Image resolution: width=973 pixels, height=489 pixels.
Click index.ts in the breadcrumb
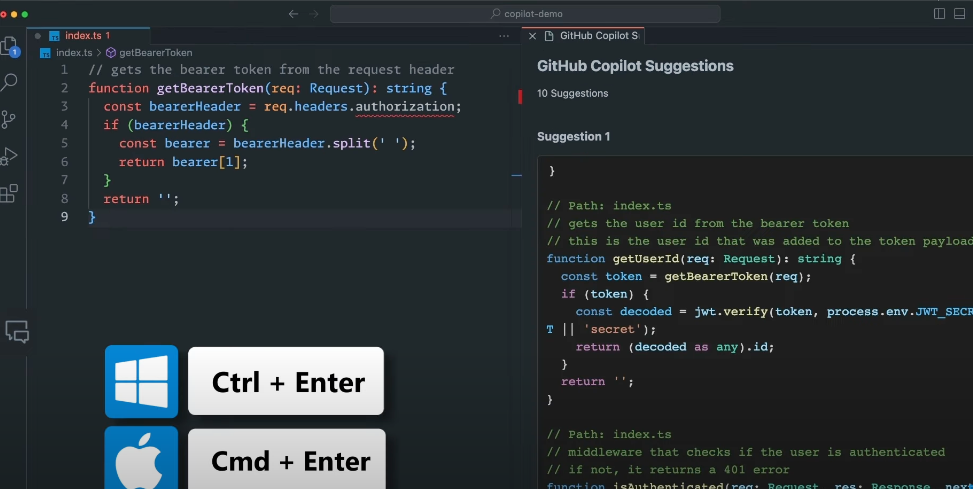click(74, 53)
